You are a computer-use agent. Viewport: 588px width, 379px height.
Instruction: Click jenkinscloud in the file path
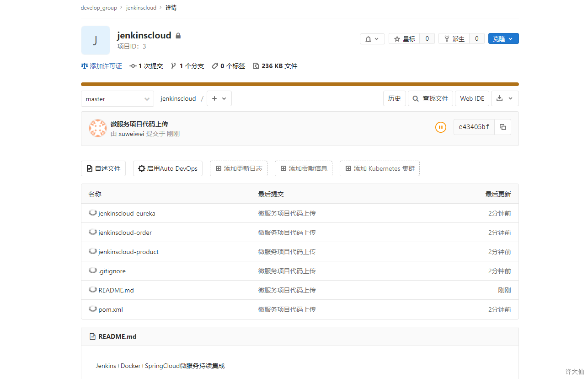[178, 98]
